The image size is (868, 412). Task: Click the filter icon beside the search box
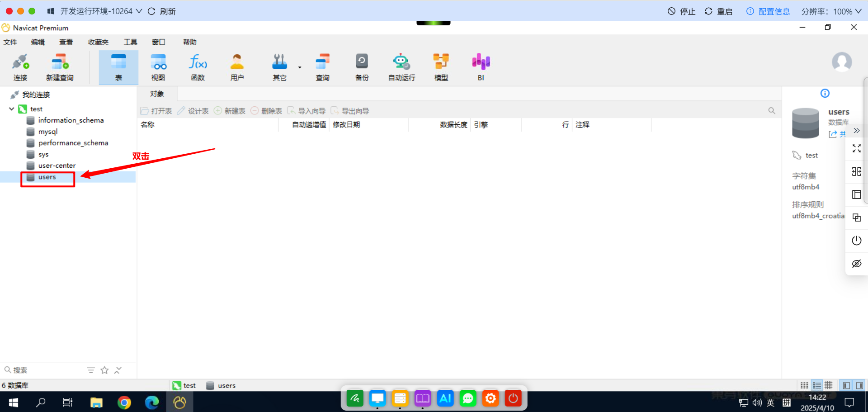click(x=91, y=370)
